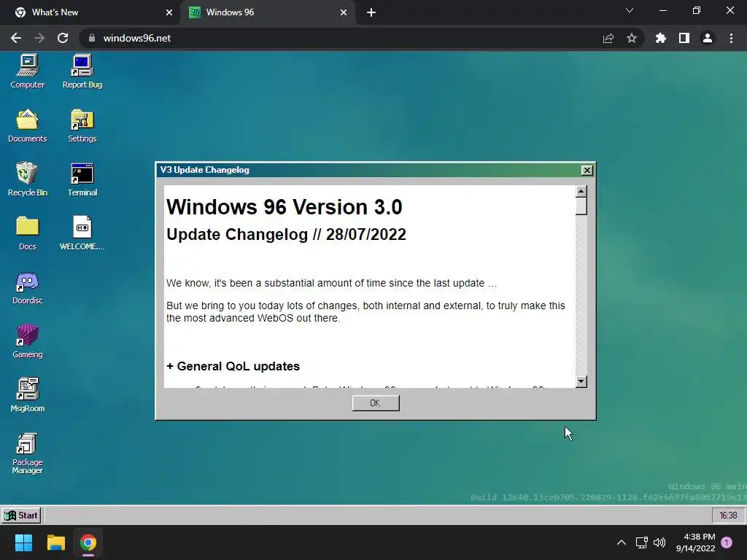Screen dimensions: 747x560
Task: Open the Chrome profile avatar
Action: tap(708, 38)
